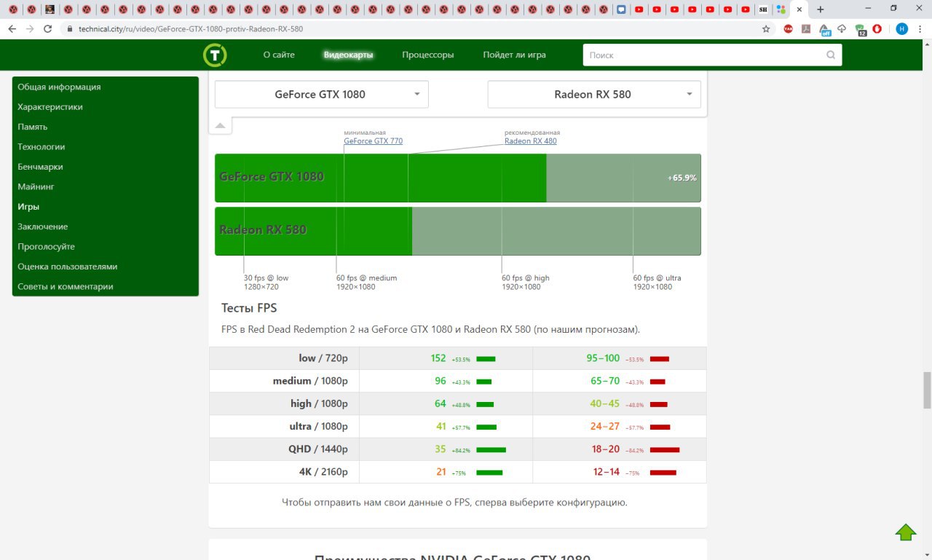This screenshot has width=932, height=560.
Task: Open the Chrome three-dot menu
Action: pos(920,29)
